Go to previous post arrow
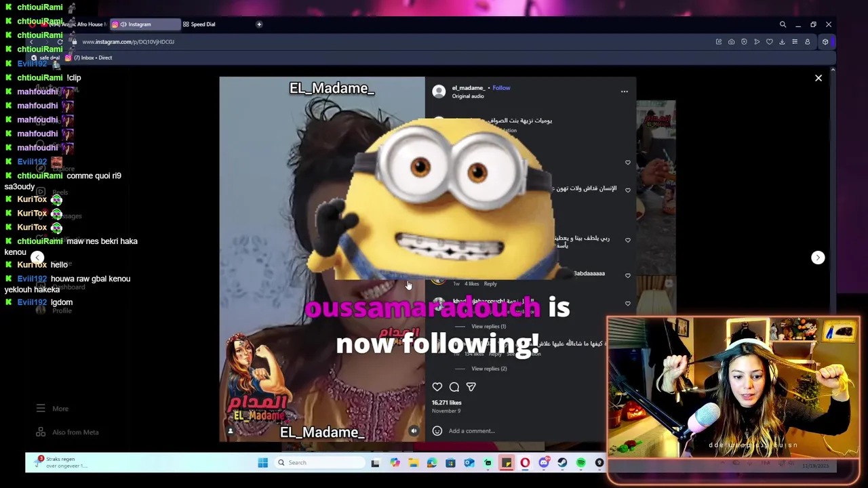The height and width of the screenshot is (488, 868). pyautogui.click(x=37, y=258)
